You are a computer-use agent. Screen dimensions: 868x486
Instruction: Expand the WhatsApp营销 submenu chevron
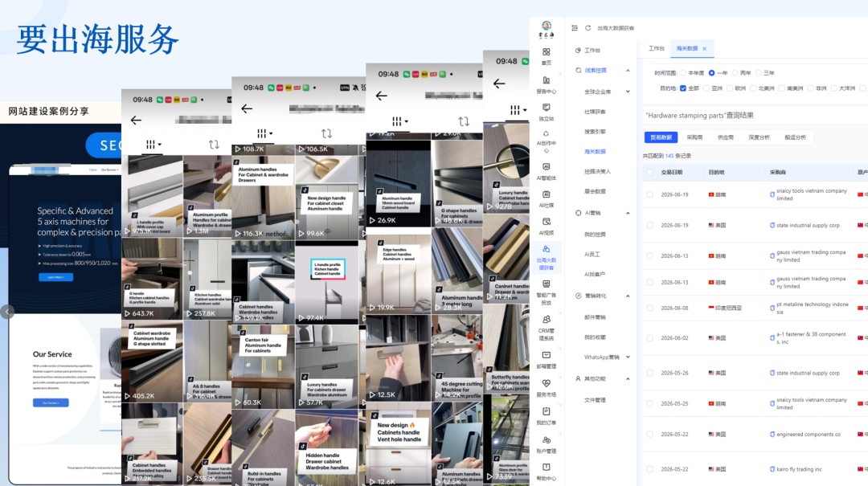[628, 357]
